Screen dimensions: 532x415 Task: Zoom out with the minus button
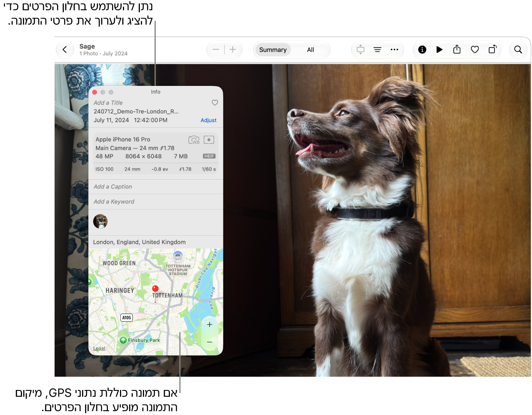(216, 50)
